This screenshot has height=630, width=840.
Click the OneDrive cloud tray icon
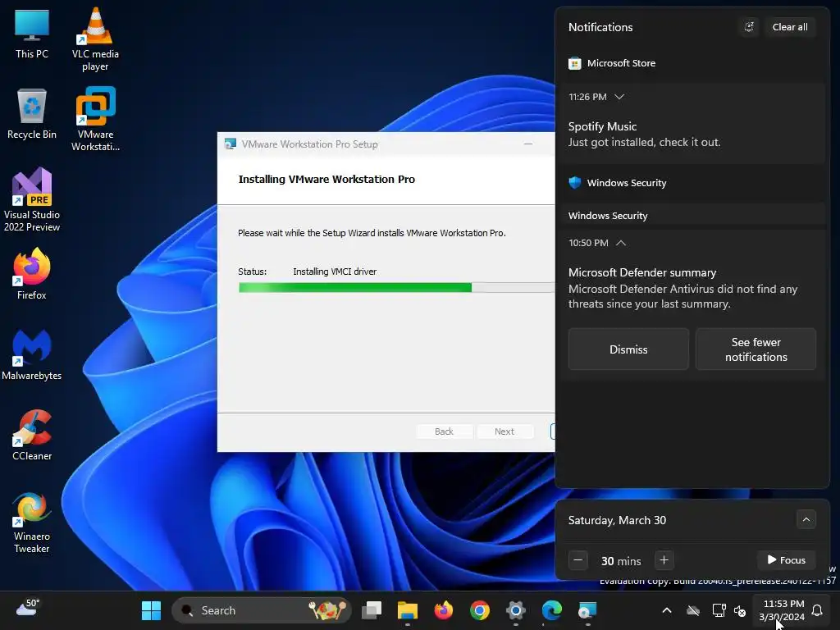[x=693, y=610]
